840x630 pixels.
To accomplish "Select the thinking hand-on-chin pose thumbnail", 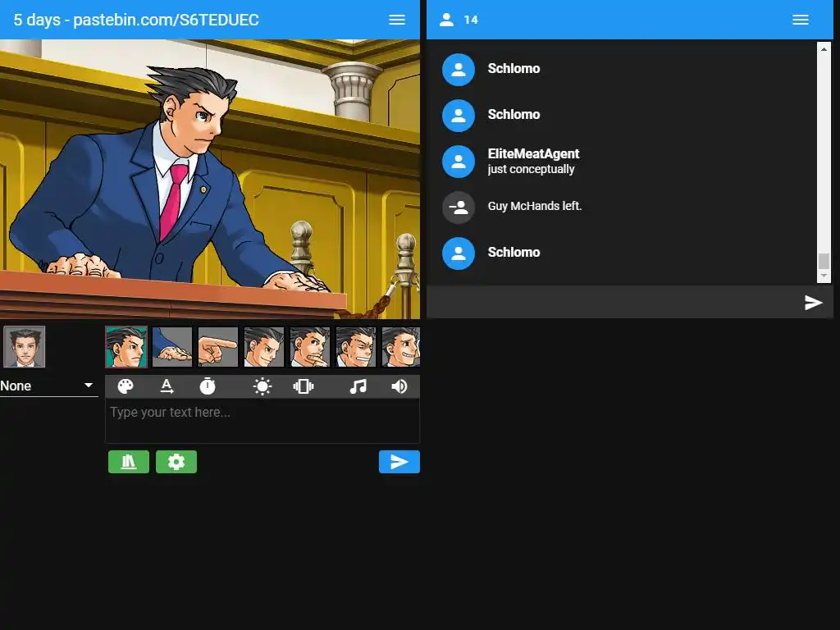I will [310, 347].
